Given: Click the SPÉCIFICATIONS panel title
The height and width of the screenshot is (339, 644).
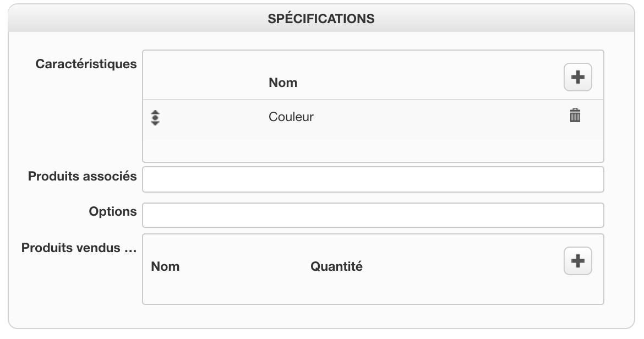Looking at the screenshot, I should [x=321, y=19].
